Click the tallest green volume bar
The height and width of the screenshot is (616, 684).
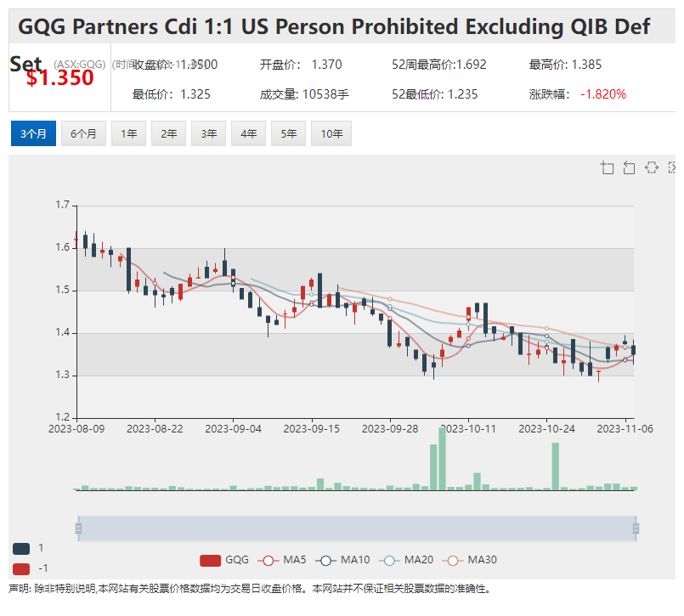coord(442,459)
